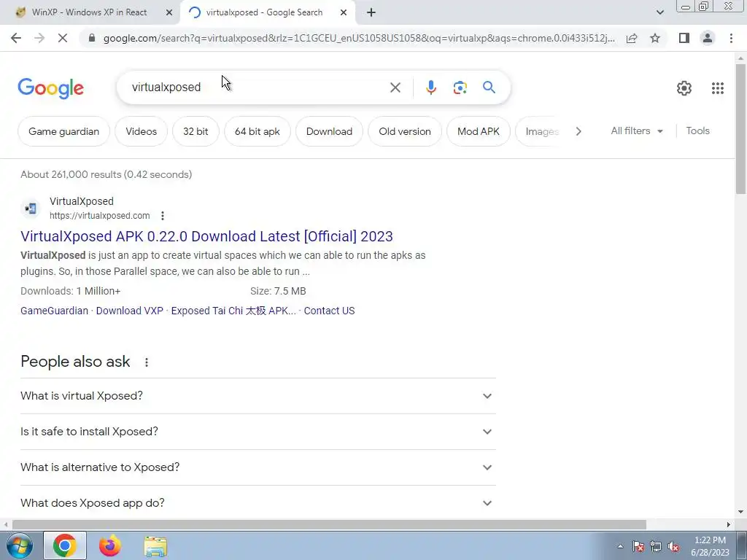
Task: Click the network tray icon
Action: [x=656, y=547]
